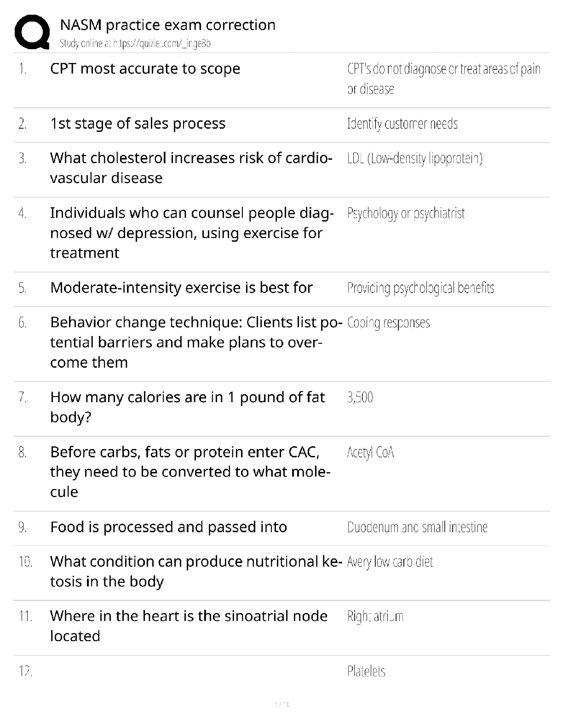Click the definition about CPT's not diagnosing
The width and height of the screenshot is (563, 728).
(443, 79)
